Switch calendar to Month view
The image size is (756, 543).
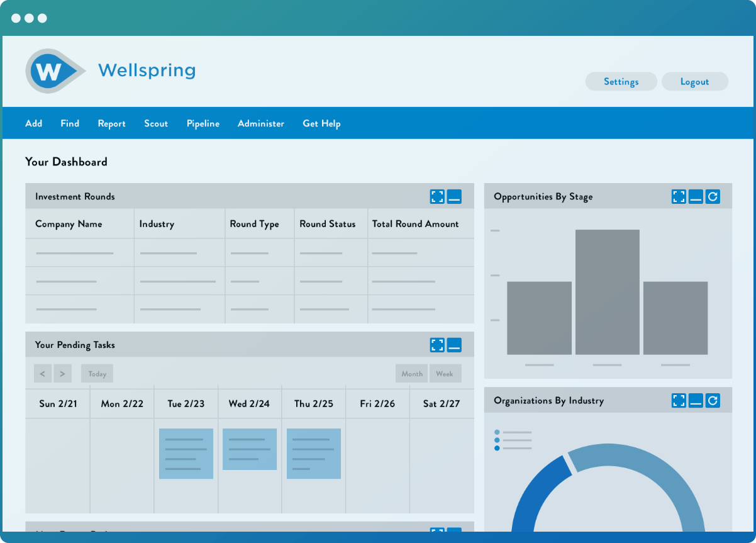point(412,373)
